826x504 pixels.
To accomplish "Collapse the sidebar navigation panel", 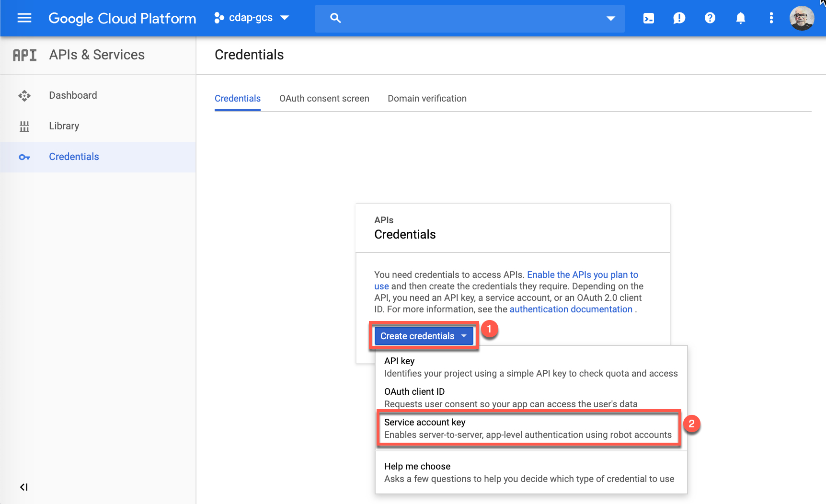I will (x=24, y=487).
